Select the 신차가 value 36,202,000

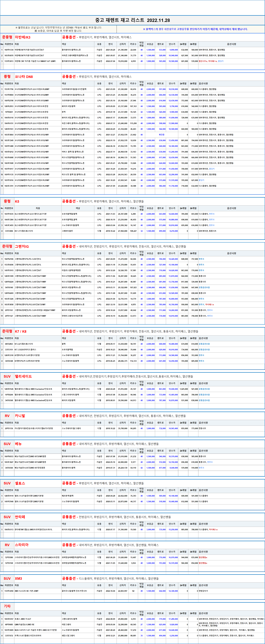123,316
